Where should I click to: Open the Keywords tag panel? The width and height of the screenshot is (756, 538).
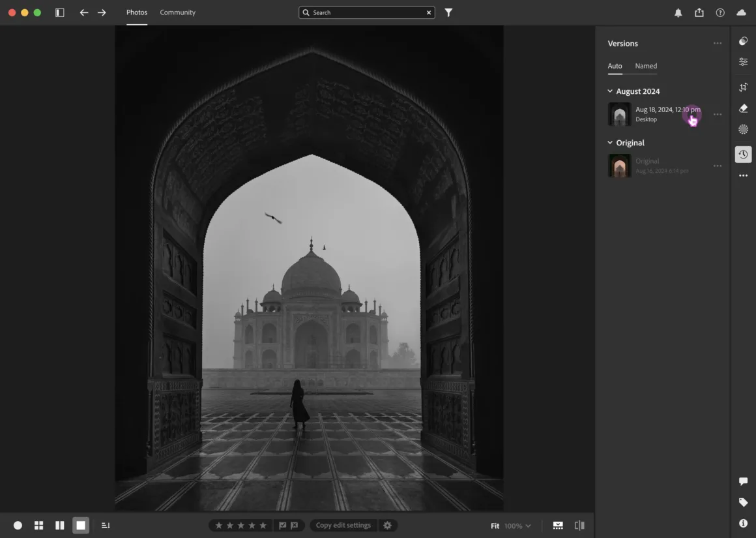point(743,502)
